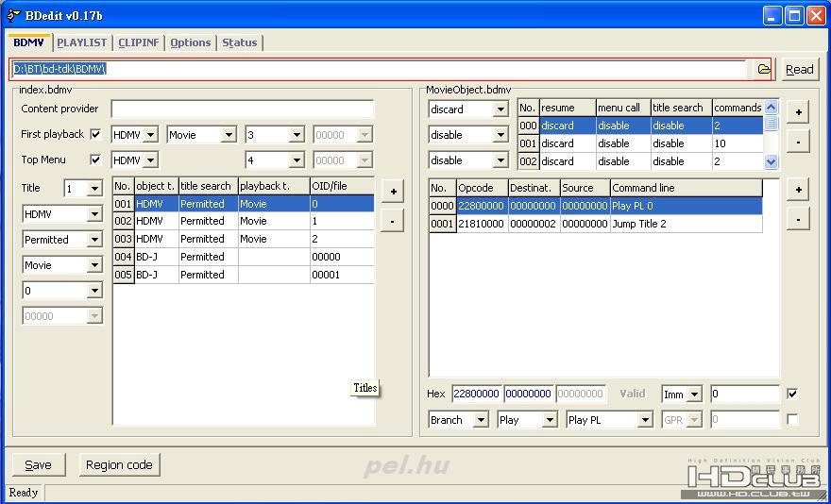Click the minus button beside Titles table
The image size is (831, 504).
(x=392, y=222)
